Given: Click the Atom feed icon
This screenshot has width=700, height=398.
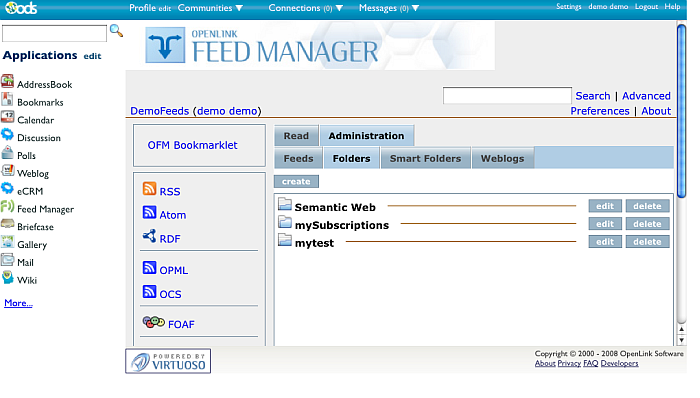Looking at the screenshot, I should click(149, 212).
